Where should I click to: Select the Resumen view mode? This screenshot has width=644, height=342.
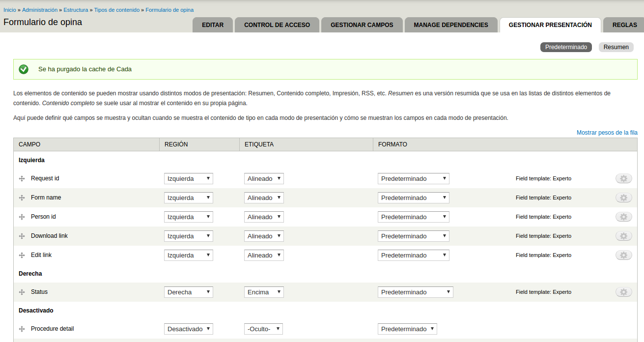(x=616, y=47)
